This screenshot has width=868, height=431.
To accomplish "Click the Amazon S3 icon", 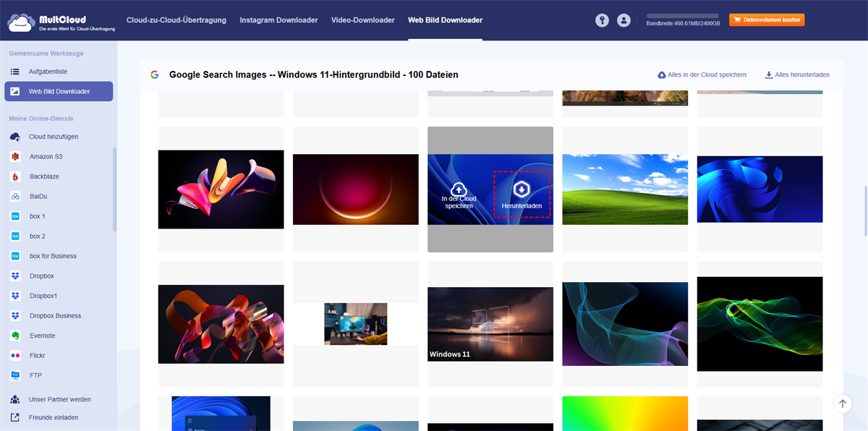I will click(15, 156).
